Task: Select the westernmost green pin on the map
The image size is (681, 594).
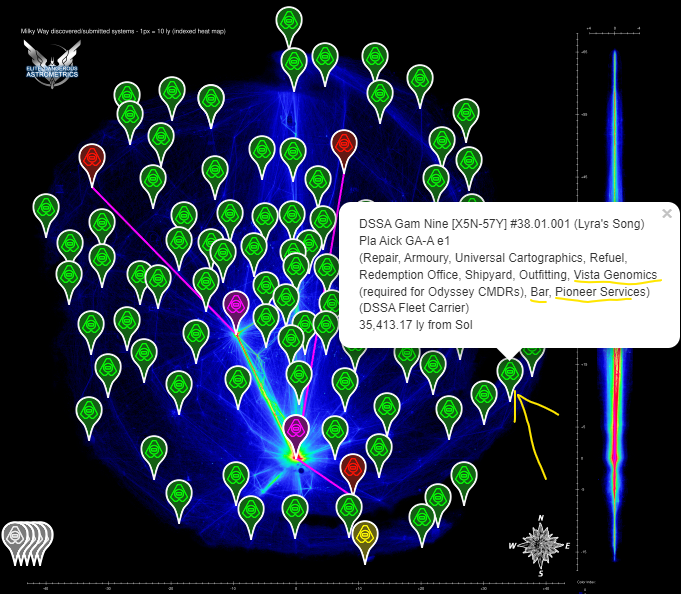Action: click(46, 215)
